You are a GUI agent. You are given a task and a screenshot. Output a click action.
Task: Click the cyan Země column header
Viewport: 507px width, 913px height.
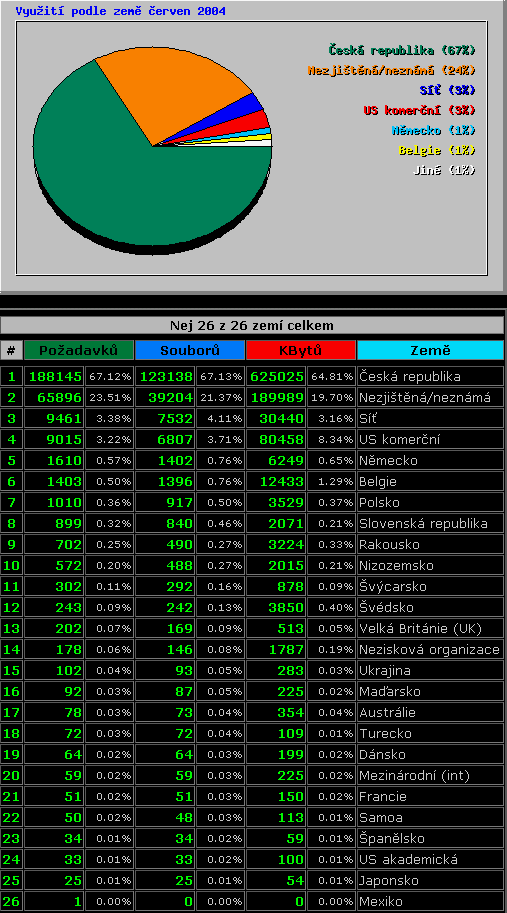click(430, 350)
